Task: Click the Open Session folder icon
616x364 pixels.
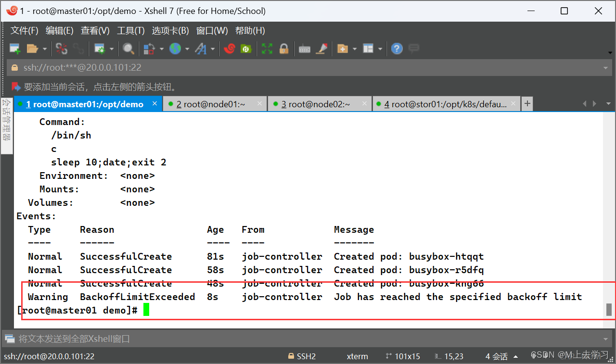Action: tap(32, 49)
